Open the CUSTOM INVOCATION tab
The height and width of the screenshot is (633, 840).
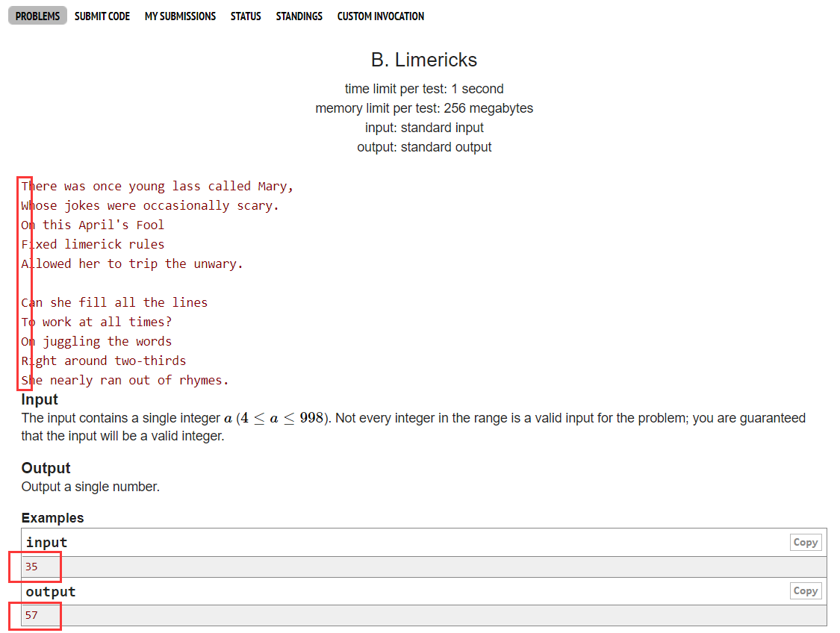380,16
